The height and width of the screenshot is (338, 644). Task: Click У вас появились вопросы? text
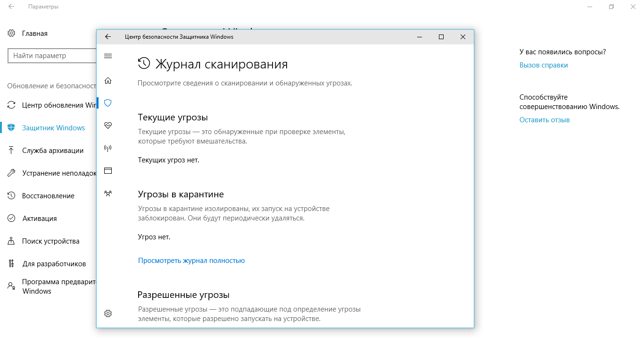pos(563,52)
